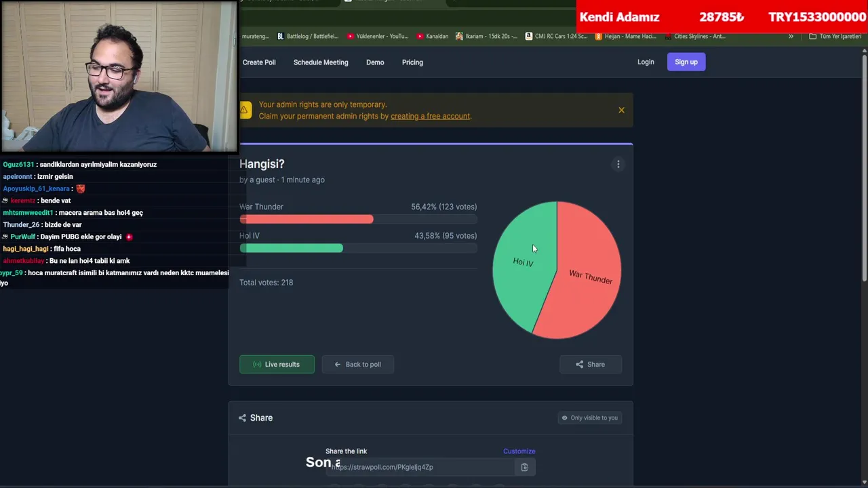The width and height of the screenshot is (868, 488).
Task: Follow the creating a free account link
Action: pos(430,116)
